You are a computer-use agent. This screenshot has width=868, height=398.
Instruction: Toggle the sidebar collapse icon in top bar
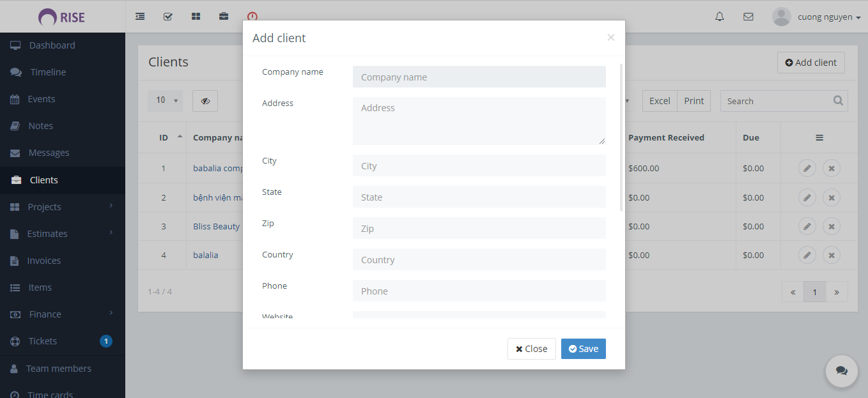[x=140, y=17]
